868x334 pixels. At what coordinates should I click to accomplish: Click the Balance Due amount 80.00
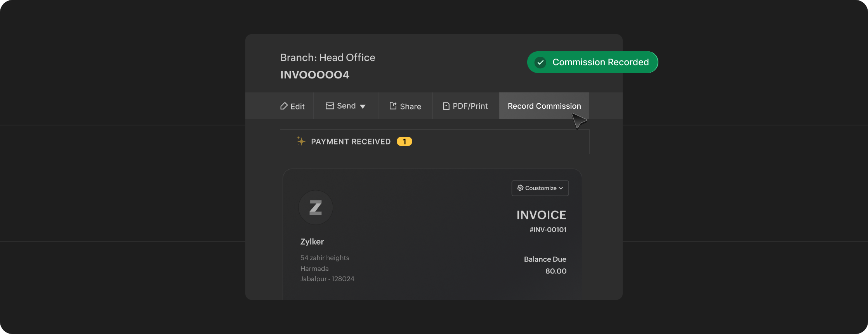tap(556, 271)
